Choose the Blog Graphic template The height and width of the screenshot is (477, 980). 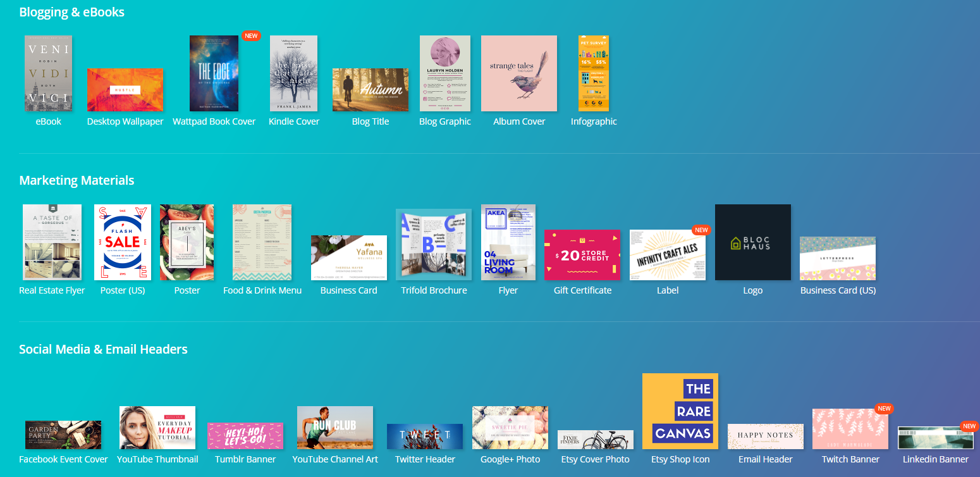tap(444, 73)
